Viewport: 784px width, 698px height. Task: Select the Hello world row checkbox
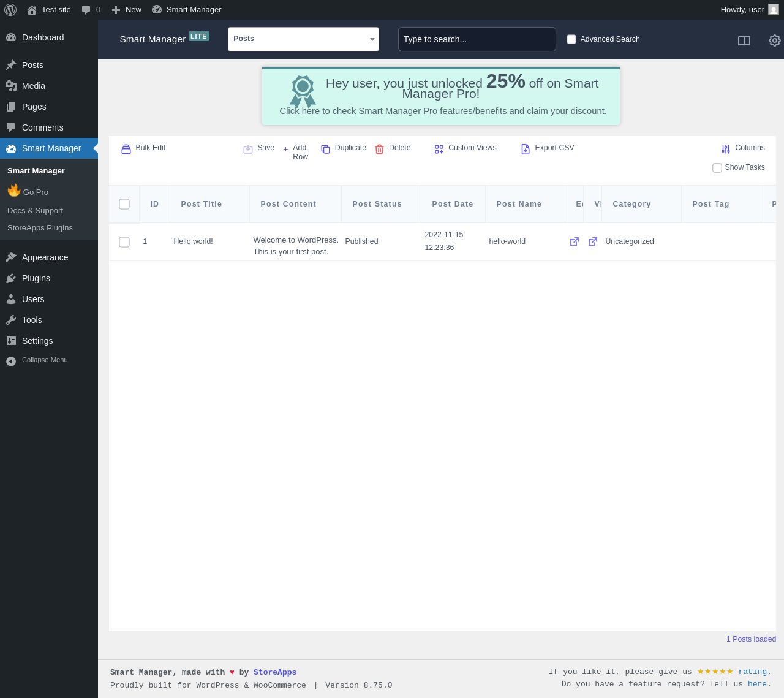[x=124, y=242]
